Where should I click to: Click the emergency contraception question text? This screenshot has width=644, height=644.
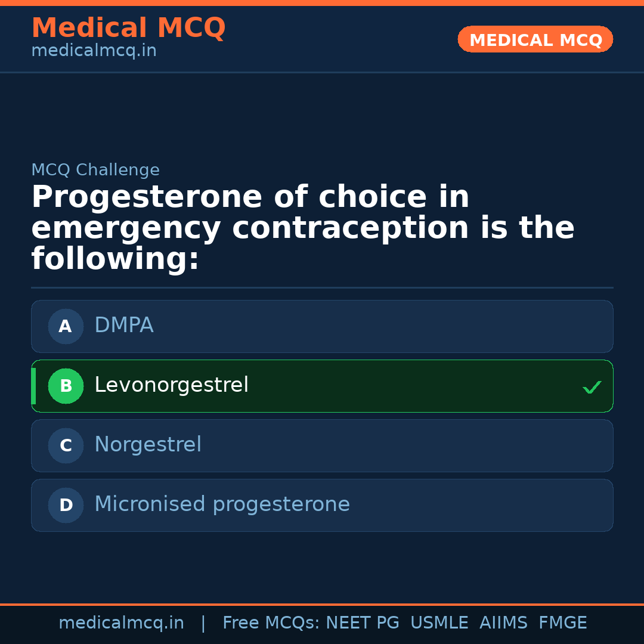pos(302,228)
